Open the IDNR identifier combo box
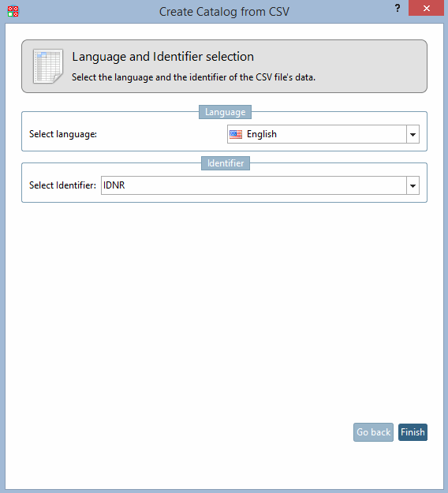This screenshot has height=493, width=448. pyautogui.click(x=260, y=185)
